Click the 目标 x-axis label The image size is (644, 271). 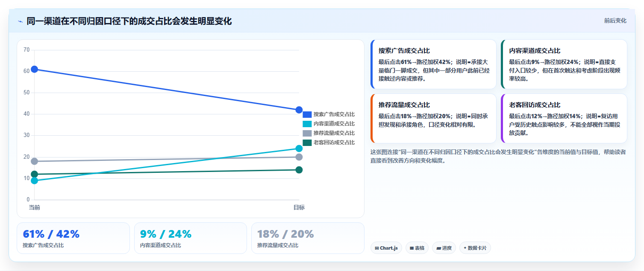click(x=299, y=207)
